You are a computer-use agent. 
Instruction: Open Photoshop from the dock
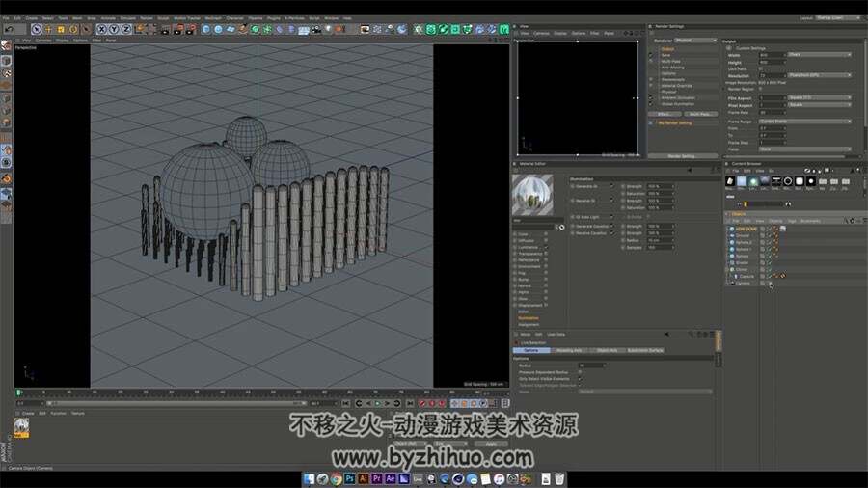pos(349,478)
